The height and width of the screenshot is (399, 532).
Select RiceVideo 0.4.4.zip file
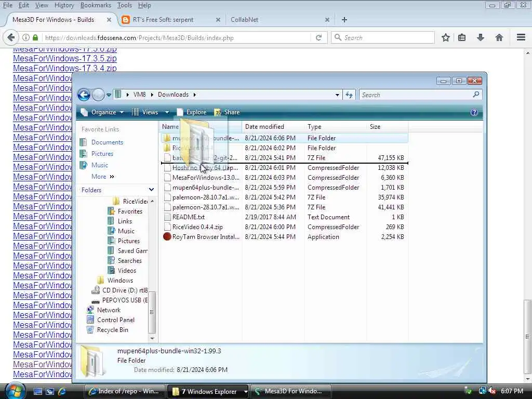click(285, 227)
